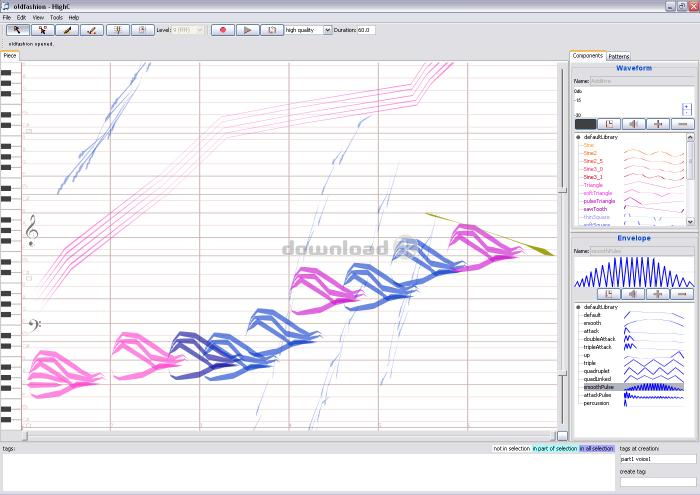
Task: Start playback with the Play button
Action: coord(246,30)
